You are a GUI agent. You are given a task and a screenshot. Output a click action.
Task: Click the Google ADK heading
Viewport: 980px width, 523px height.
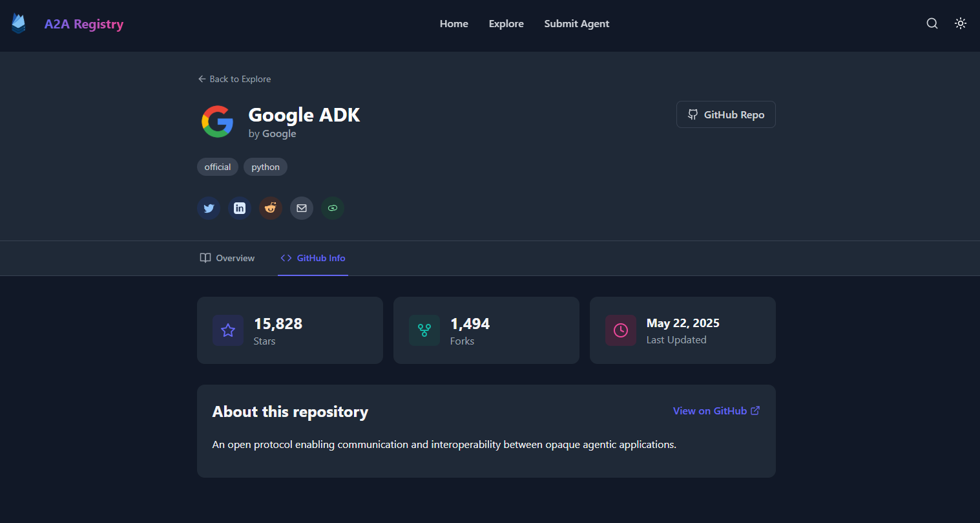click(x=304, y=115)
